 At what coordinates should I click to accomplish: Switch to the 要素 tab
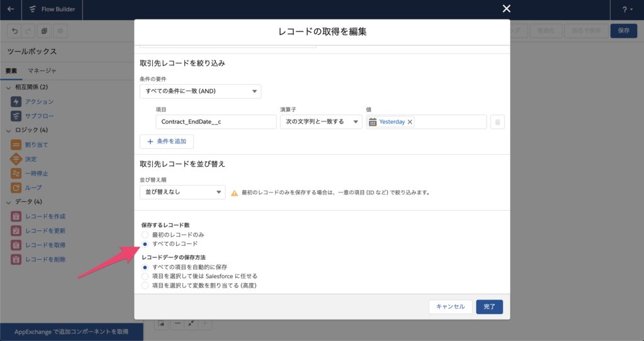pyautogui.click(x=11, y=71)
